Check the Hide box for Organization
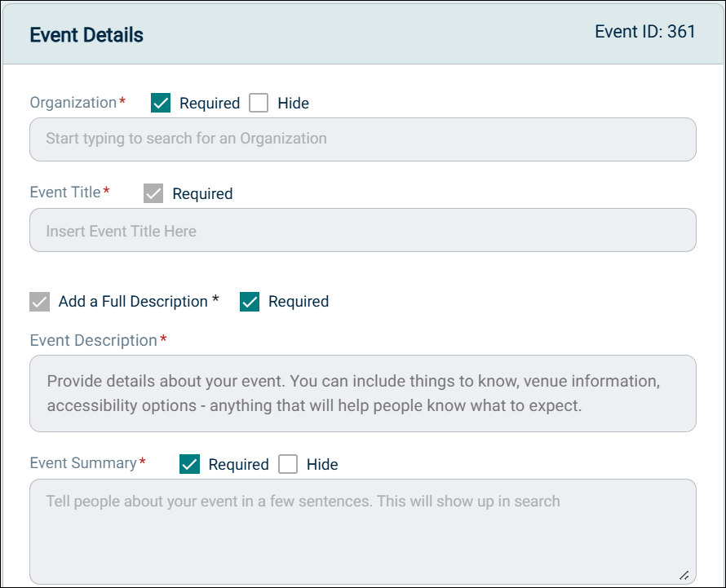The width and height of the screenshot is (726, 588). 259,103
